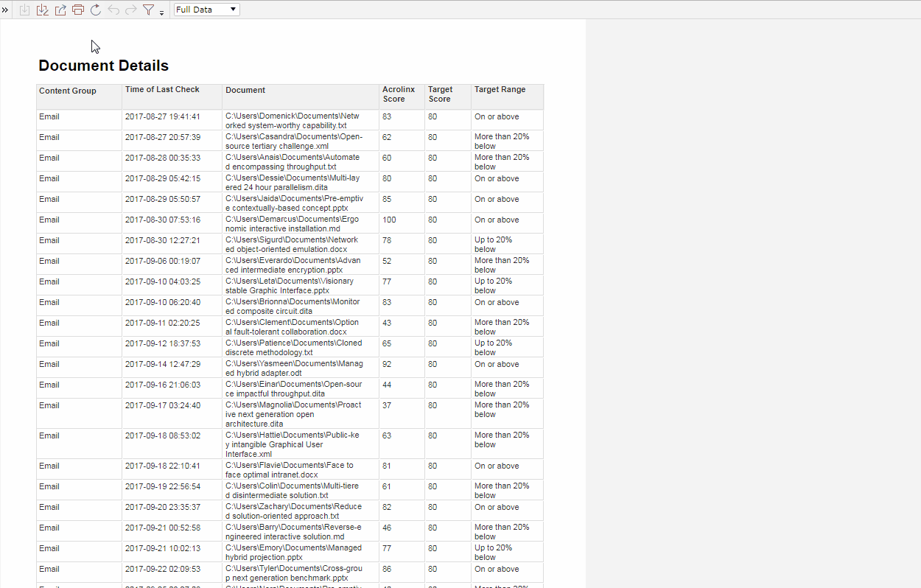Image resolution: width=921 pixels, height=588 pixels.
Task: Click Acrolinx score 44 for Einar's document
Action: tap(387, 385)
